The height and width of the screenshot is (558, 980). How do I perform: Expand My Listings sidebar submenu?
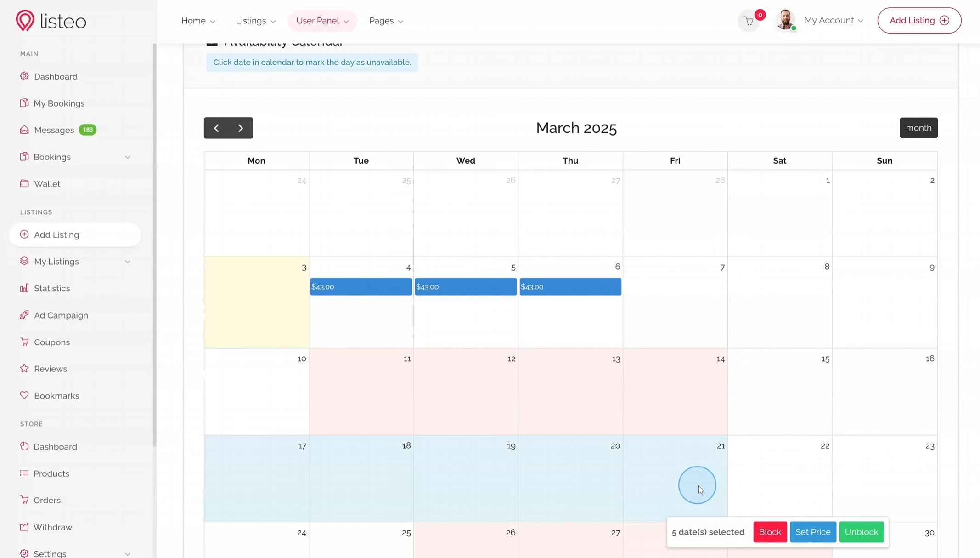tap(127, 262)
